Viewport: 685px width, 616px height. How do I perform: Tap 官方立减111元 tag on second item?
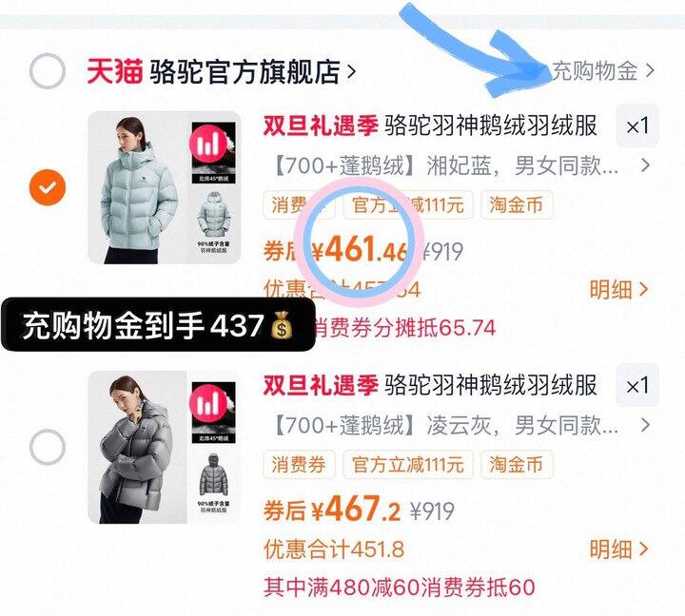(408, 464)
